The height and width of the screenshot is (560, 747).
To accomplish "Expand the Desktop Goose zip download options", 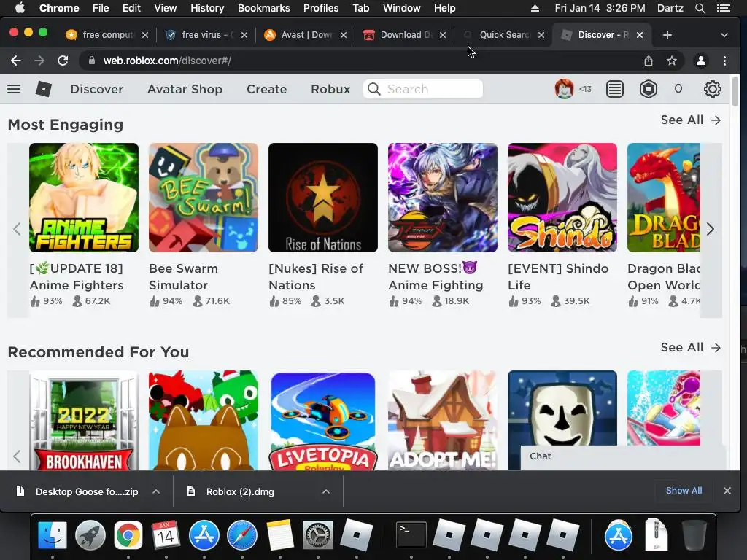I will pos(156,491).
